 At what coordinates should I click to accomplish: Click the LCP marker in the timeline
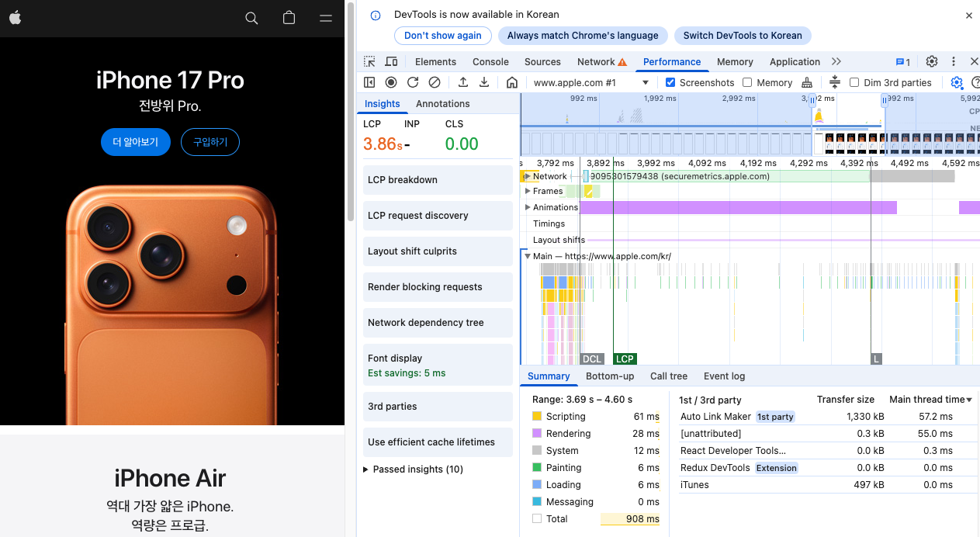pyautogui.click(x=624, y=359)
